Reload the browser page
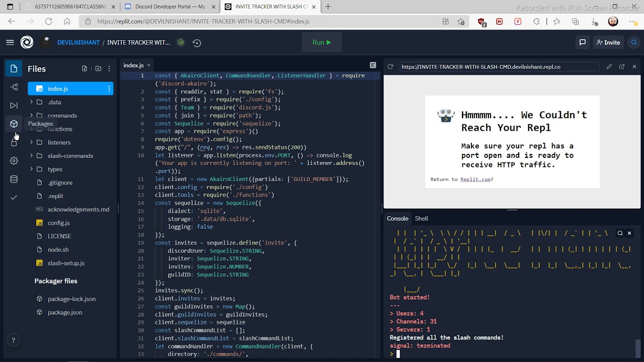The image size is (644, 362). pyautogui.click(x=48, y=22)
